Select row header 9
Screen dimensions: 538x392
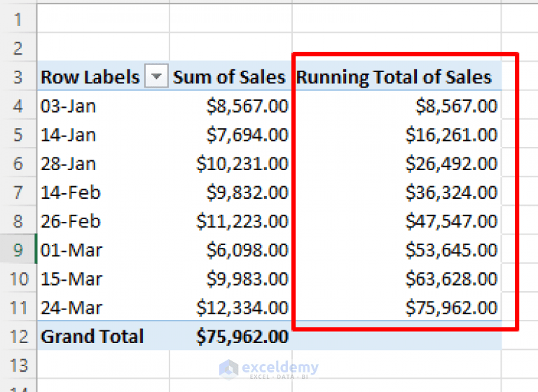(x=18, y=249)
